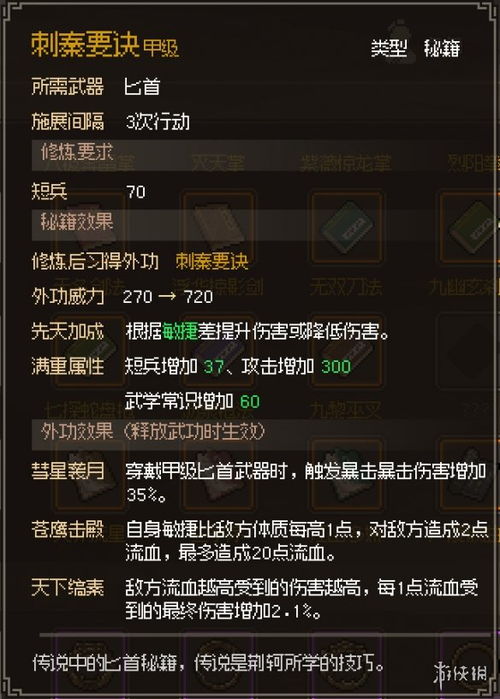The height and width of the screenshot is (699, 500).
Task: Choose the 浮光掠影剑 manual book icon
Action: 219,351
